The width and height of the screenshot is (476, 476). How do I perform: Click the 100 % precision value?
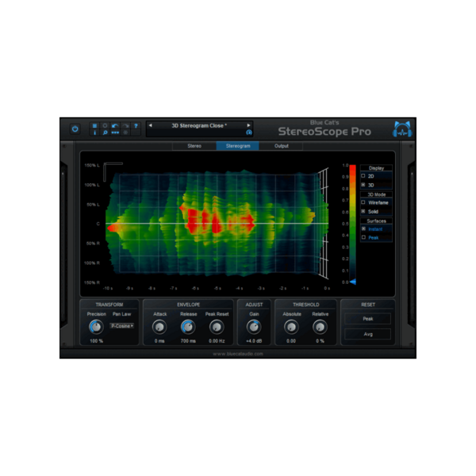[x=96, y=341]
